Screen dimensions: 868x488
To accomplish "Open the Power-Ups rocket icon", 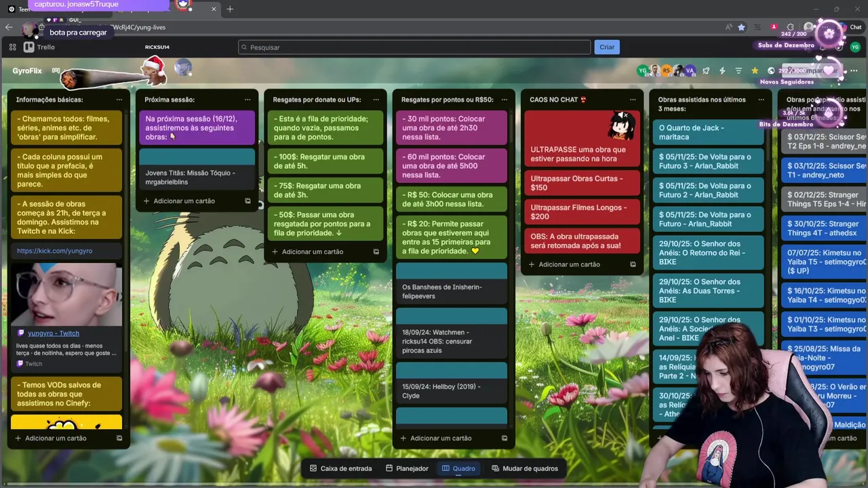I will click(706, 70).
